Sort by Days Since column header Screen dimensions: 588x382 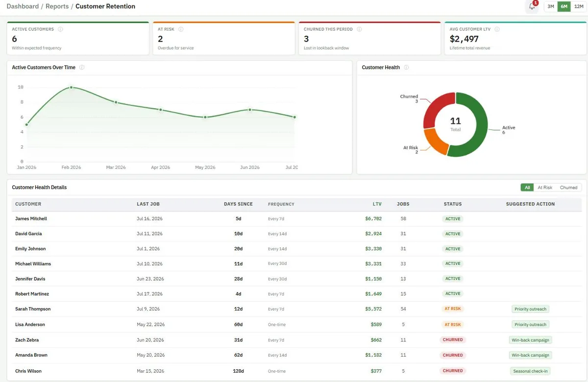coord(238,204)
